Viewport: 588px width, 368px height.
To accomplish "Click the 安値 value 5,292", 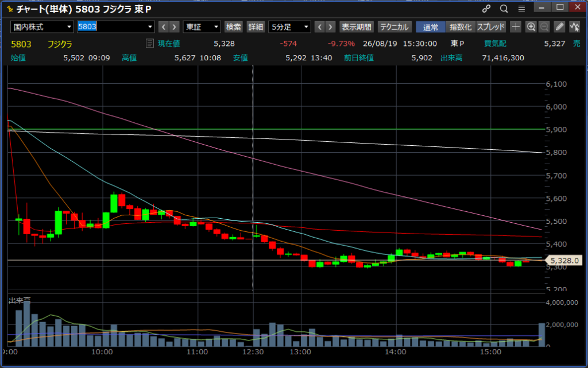I will pyautogui.click(x=296, y=58).
